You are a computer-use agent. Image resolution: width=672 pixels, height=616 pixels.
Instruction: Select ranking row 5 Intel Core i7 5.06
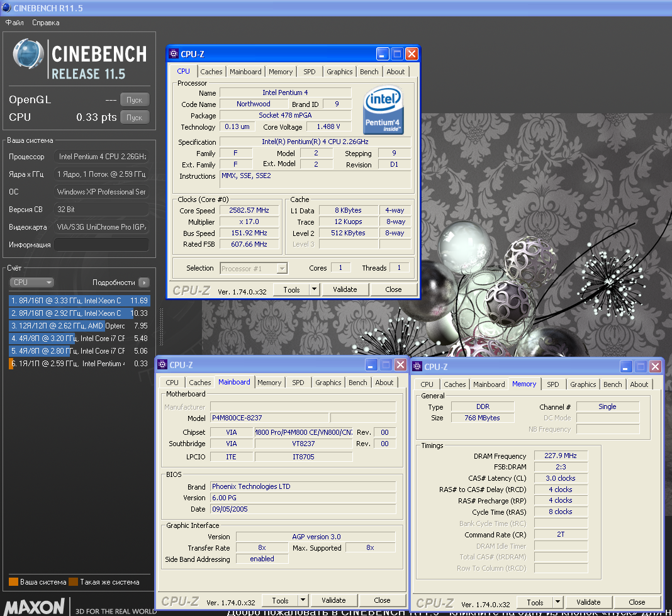click(79, 351)
